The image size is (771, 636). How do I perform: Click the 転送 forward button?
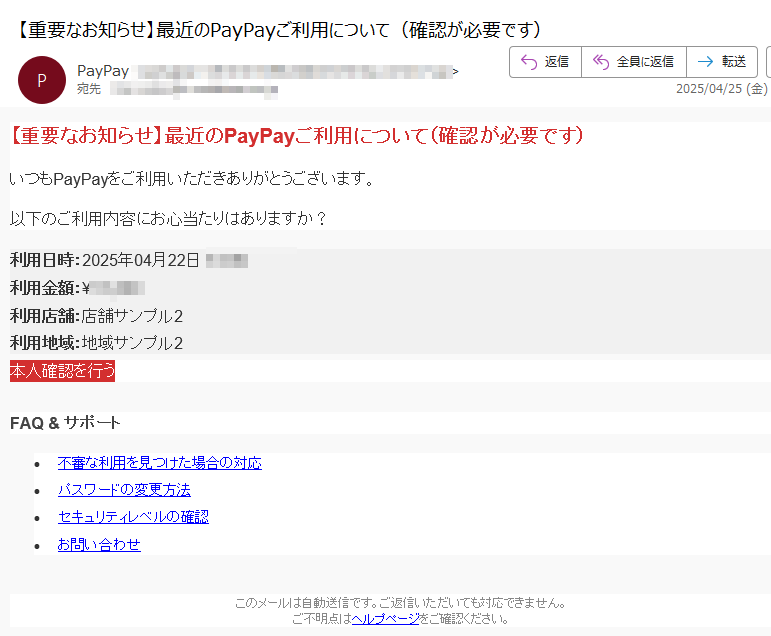tap(722, 62)
